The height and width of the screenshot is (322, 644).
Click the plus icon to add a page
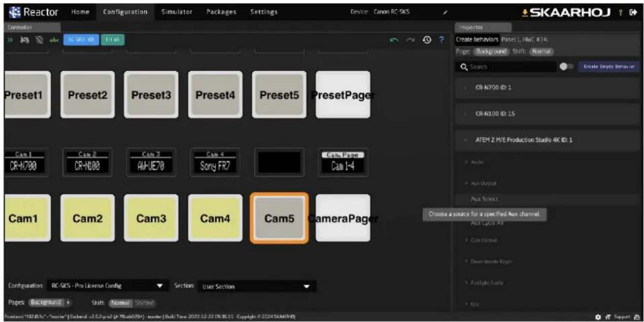tap(69, 302)
